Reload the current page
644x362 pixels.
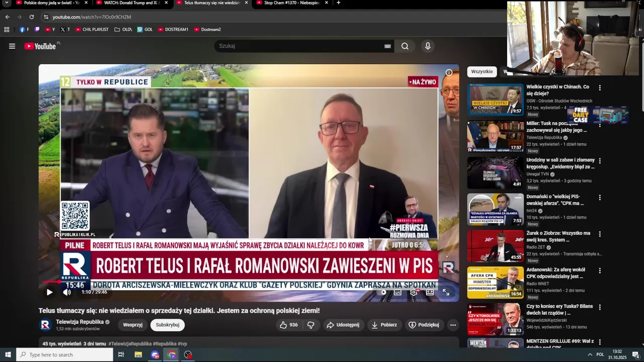[31, 17]
